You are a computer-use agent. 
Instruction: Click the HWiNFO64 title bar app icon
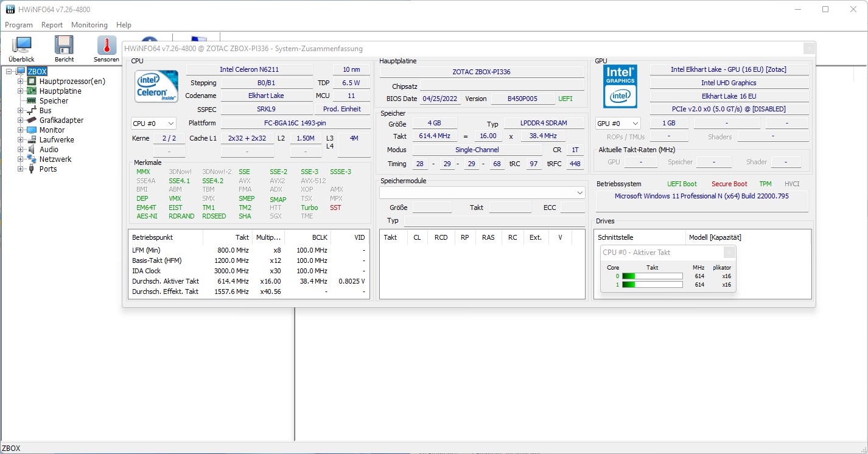(10, 10)
